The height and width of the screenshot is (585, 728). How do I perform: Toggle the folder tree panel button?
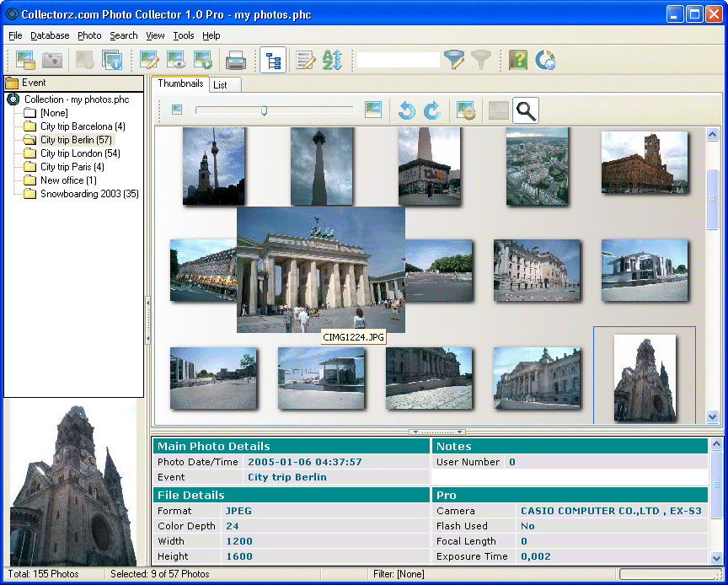point(272,60)
